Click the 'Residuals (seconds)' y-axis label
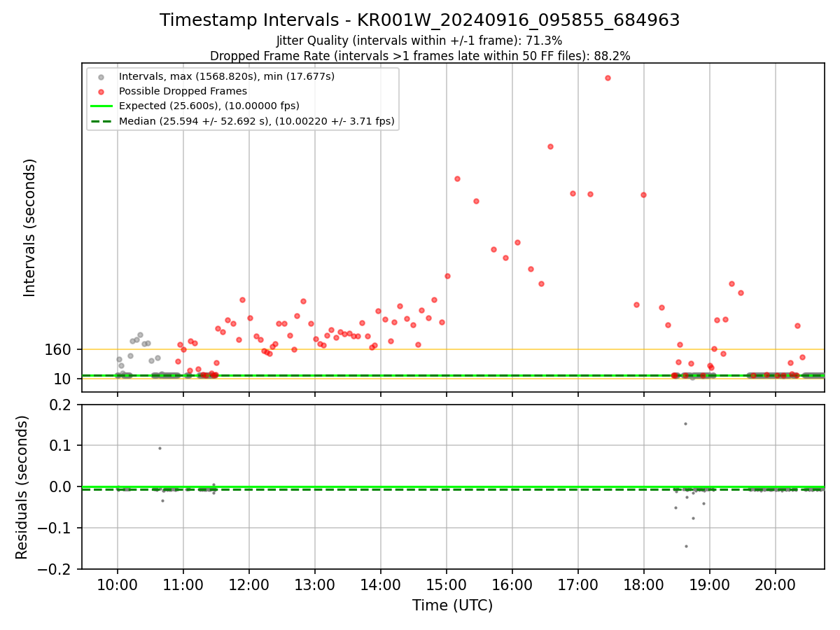Screen dimensions: 840x630 coord(22,487)
